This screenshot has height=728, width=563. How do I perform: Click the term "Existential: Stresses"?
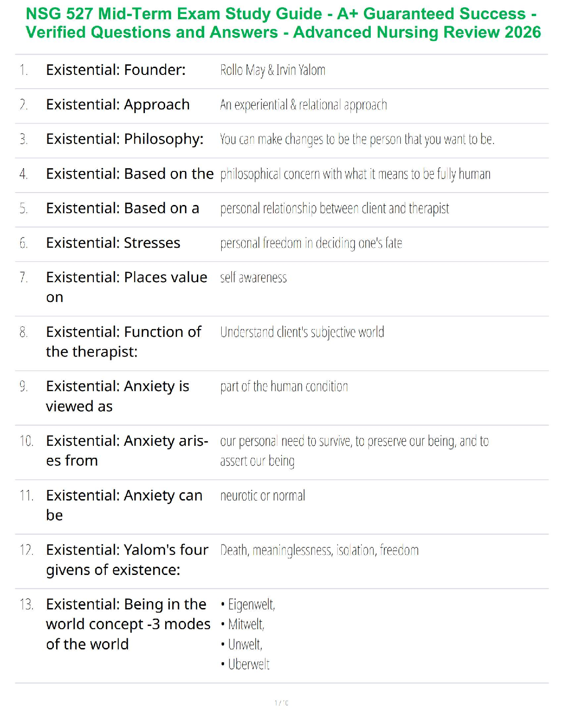(x=113, y=243)
